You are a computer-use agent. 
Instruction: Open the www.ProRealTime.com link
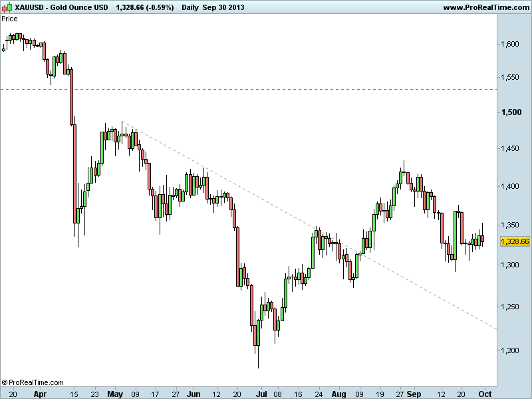486,7
